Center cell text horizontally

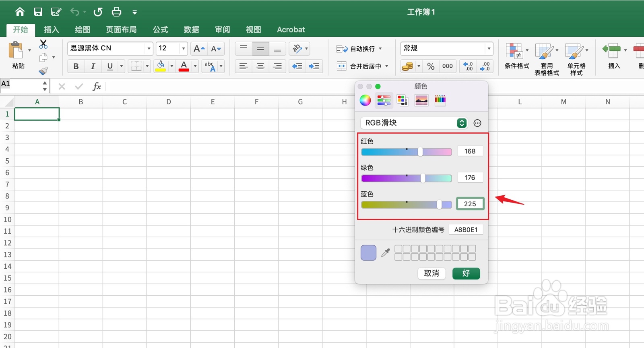point(260,66)
